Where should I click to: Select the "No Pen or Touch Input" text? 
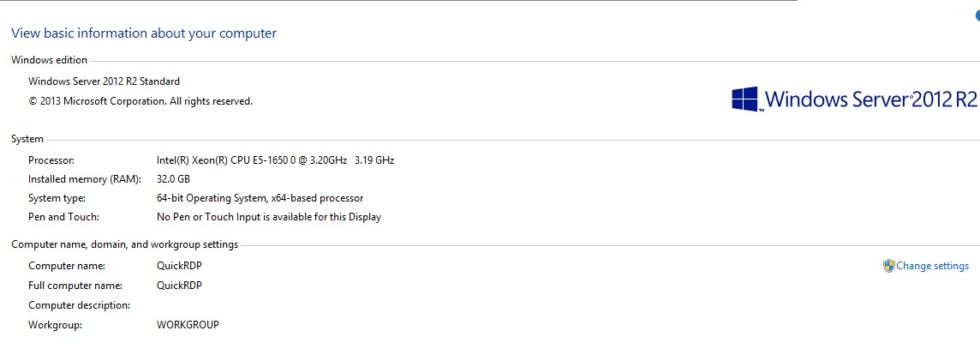[x=268, y=217]
